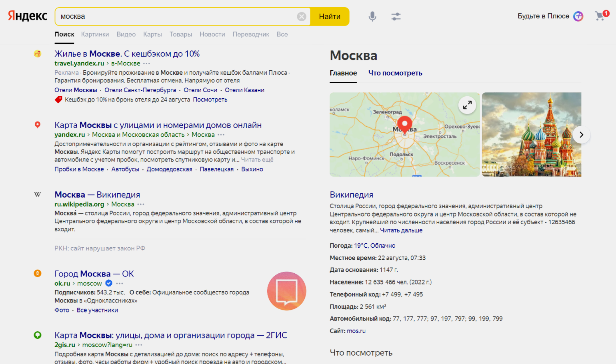Screen dimensions: 616x364
Task: Expand snippet with Читать ещё
Action: (x=257, y=160)
